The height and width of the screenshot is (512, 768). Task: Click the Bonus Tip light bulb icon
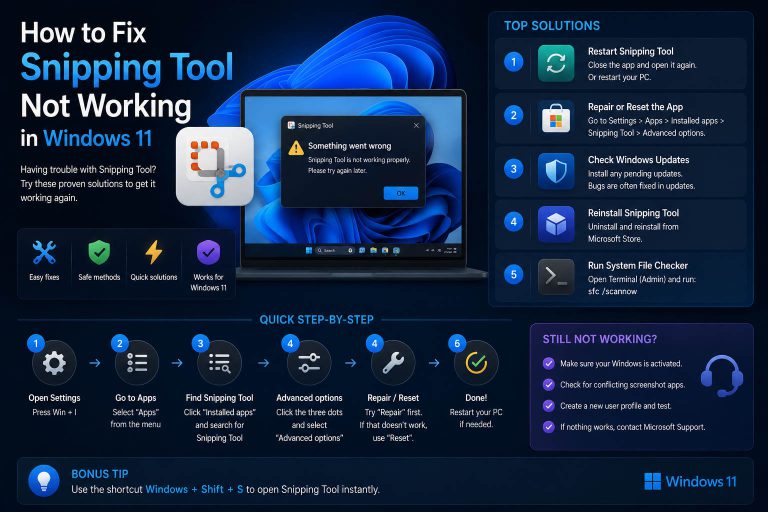[x=44, y=481]
